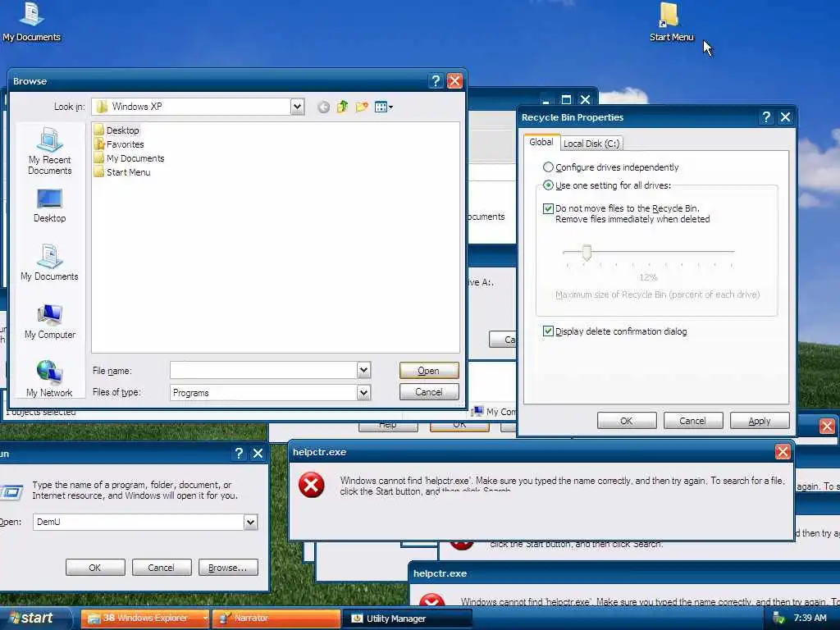Toggle Display delete confirmation dialog checkbox
This screenshot has width=840, height=630.
[x=548, y=331]
